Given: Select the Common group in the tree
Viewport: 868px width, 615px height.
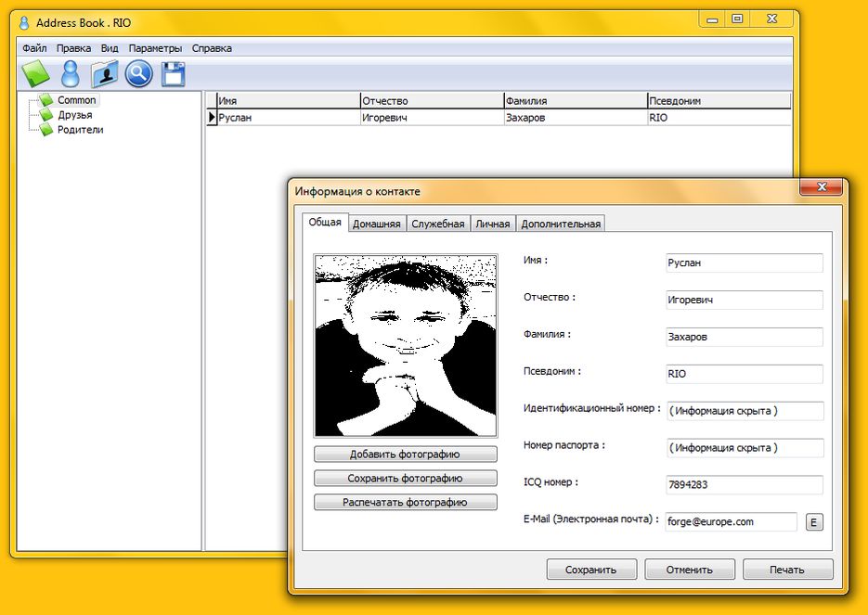Looking at the screenshot, I should [x=76, y=100].
